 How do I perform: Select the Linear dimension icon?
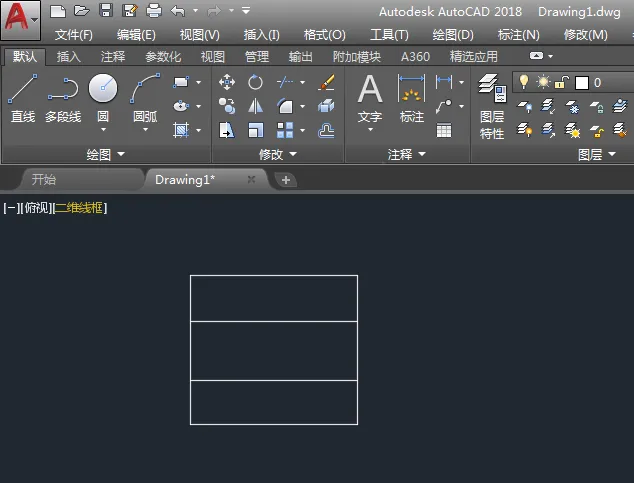[x=444, y=82]
